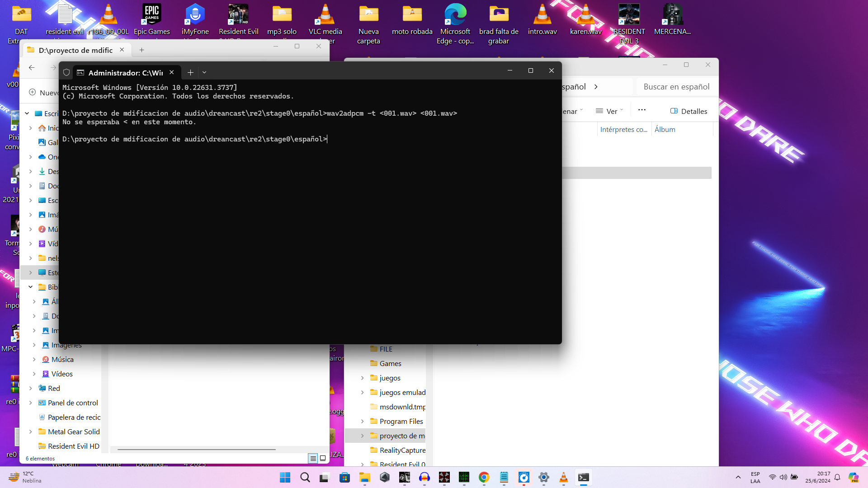Add a new tab in File Explorer
This screenshot has height=488, width=868.
[x=142, y=50]
